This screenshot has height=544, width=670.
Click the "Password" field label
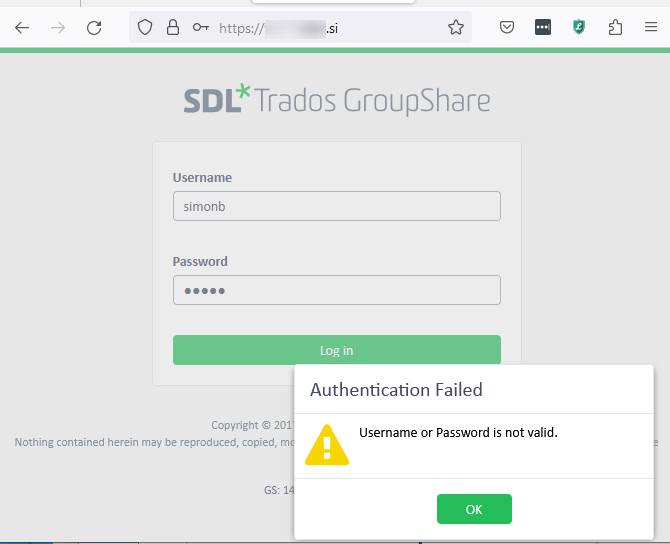tap(200, 262)
